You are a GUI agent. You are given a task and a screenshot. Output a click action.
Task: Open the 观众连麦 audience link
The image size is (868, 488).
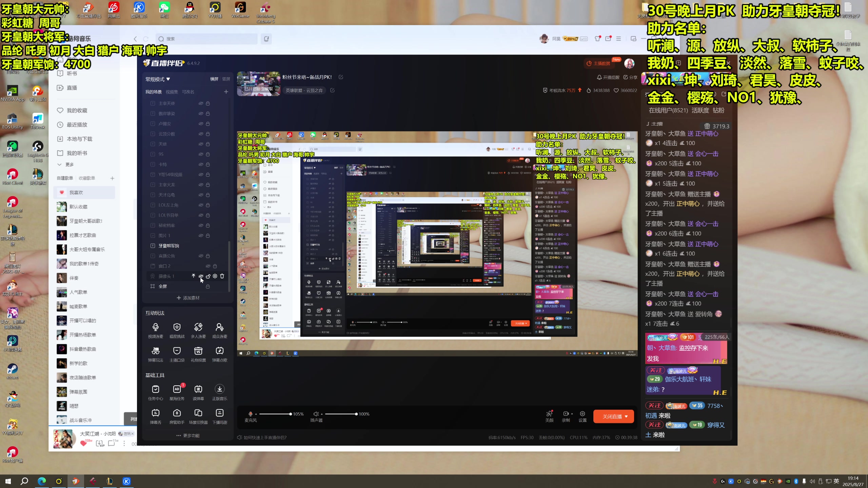219,330
